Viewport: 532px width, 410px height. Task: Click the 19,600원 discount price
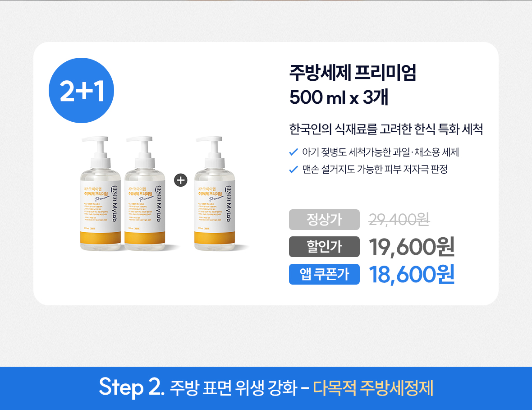tap(412, 247)
